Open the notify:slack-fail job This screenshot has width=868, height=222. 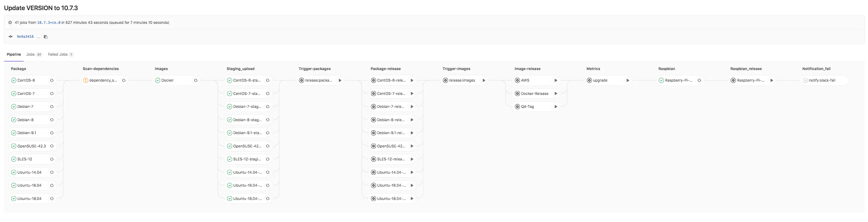coord(821,81)
